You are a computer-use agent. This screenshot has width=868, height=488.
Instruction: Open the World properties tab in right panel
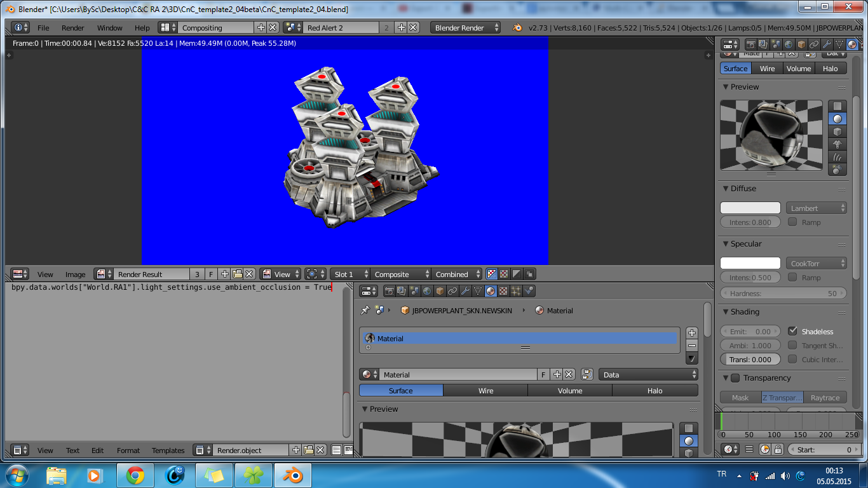pos(789,44)
